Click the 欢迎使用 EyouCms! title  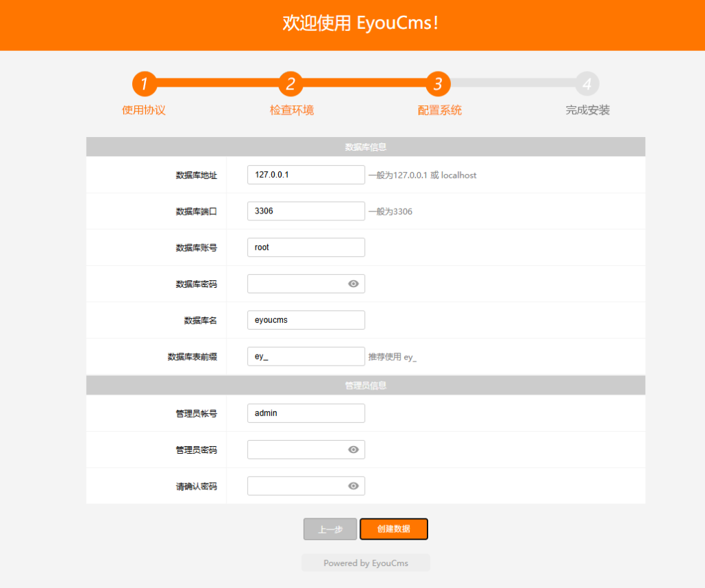361,23
